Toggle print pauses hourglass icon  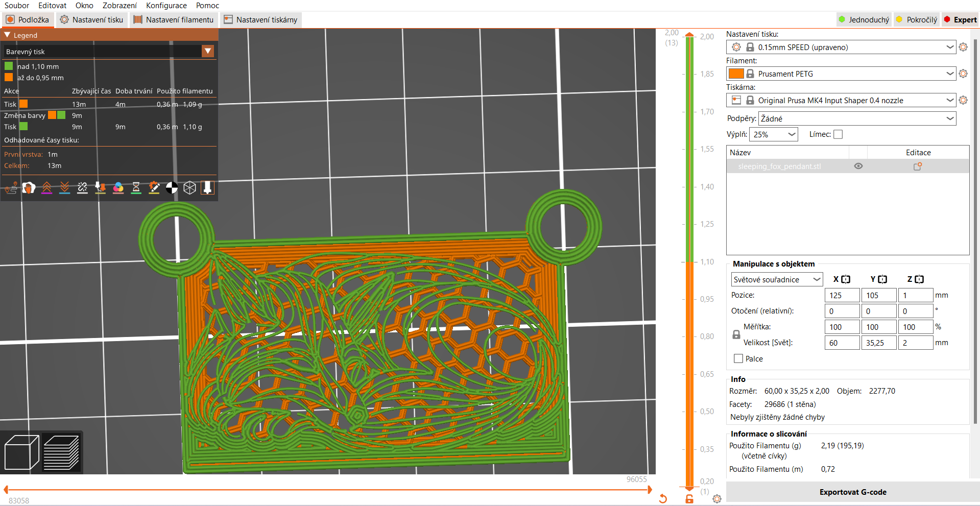pos(136,188)
